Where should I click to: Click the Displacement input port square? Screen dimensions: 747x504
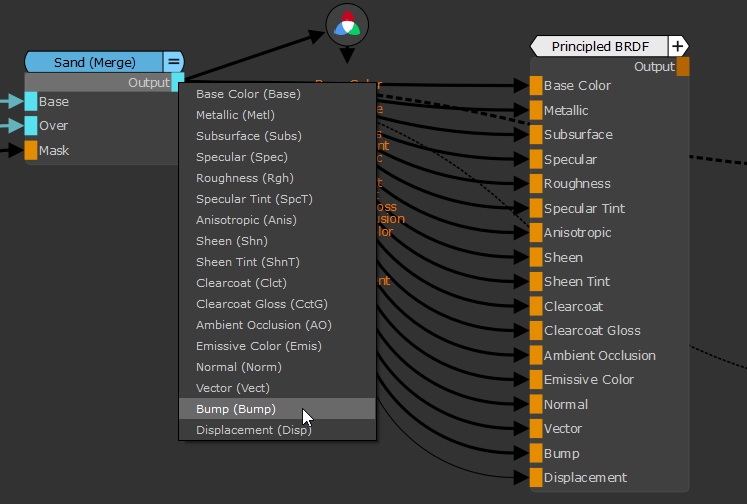(536, 478)
